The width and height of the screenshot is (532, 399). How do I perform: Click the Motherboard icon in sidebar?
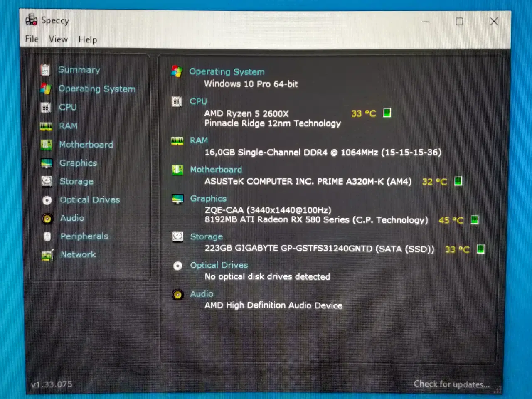46,145
